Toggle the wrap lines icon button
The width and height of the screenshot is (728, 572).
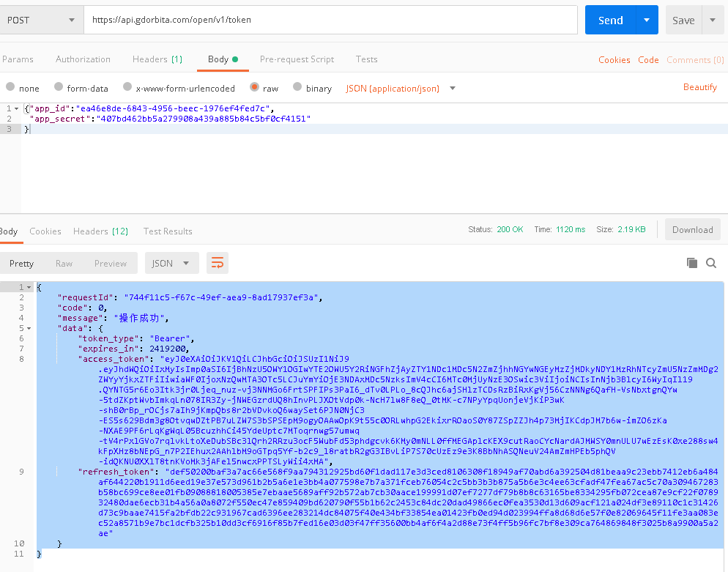coord(218,263)
